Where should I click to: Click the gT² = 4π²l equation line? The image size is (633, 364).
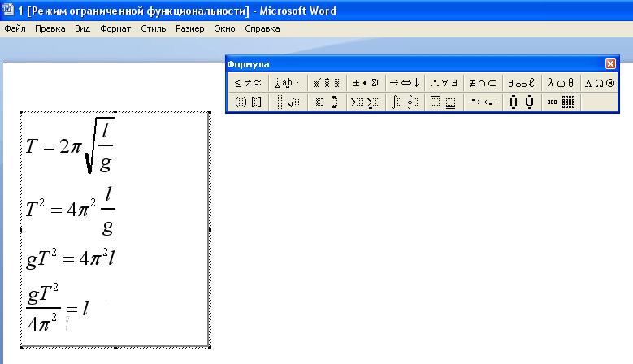(73, 260)
